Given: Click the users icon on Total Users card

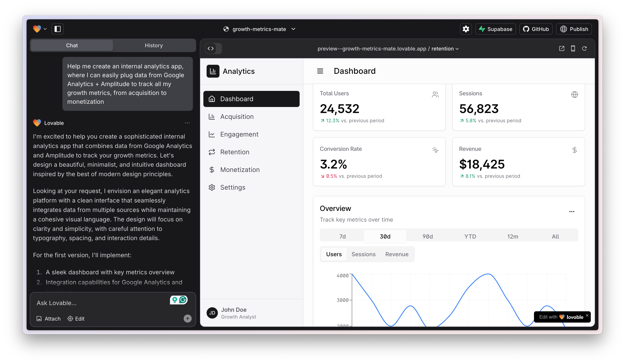Looking at the screenshot, I should 435,94.
